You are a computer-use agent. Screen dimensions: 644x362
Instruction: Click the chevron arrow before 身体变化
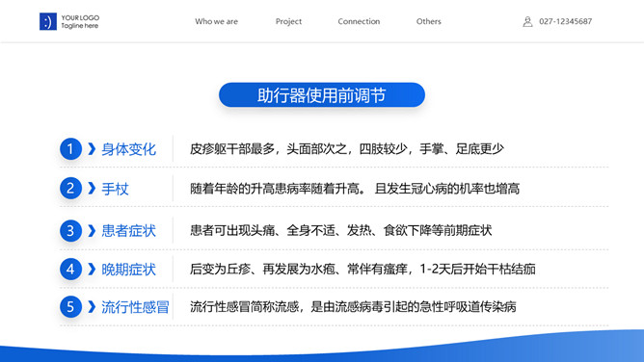click(x=92, y=149)
